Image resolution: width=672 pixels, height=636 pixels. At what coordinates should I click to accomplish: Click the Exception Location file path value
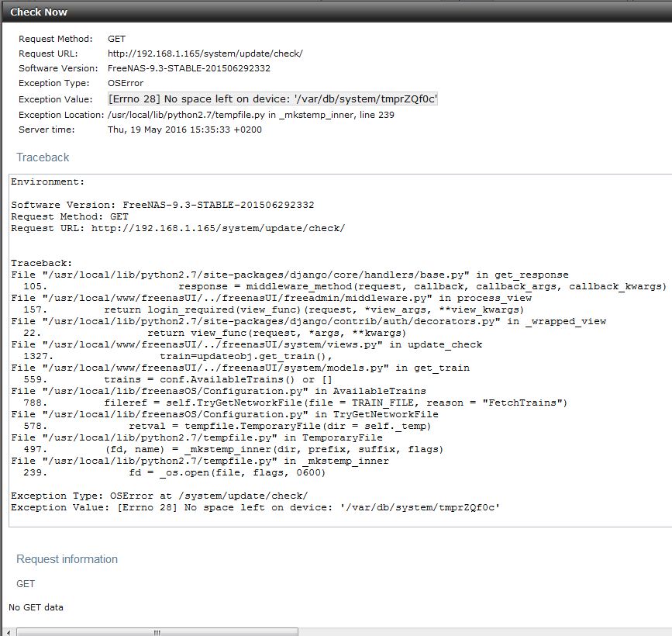tap(251, 115)
